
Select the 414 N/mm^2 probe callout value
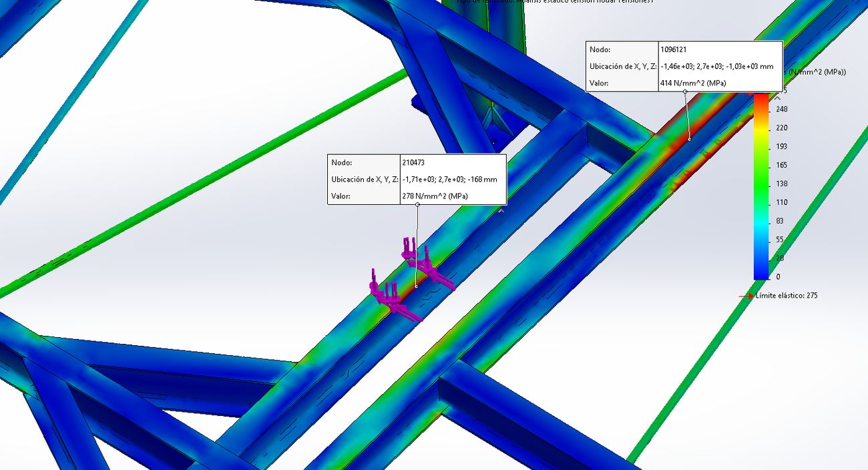pyautogui.click(x=693, y=83)
